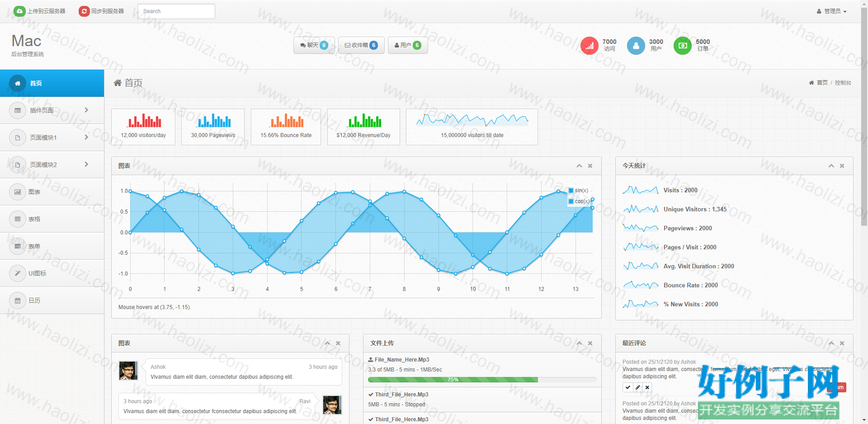Click the blue Pageviews mini bar chart

[x=213, y=120]
